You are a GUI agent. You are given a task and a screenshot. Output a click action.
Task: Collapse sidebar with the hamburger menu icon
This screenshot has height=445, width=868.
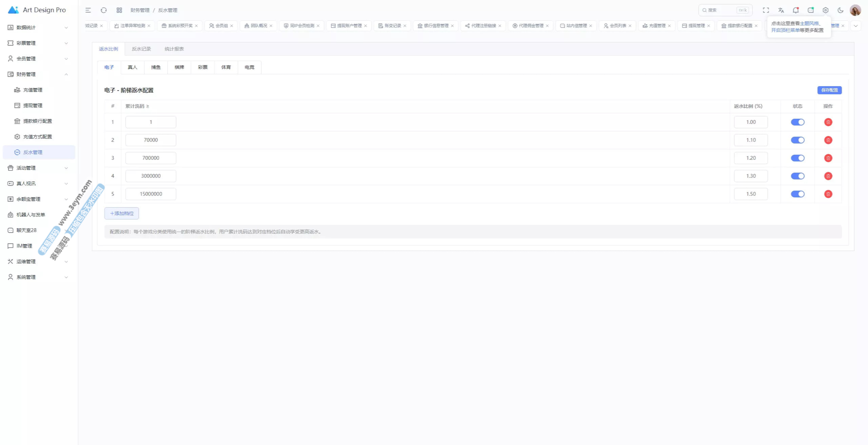click(88, 10)
